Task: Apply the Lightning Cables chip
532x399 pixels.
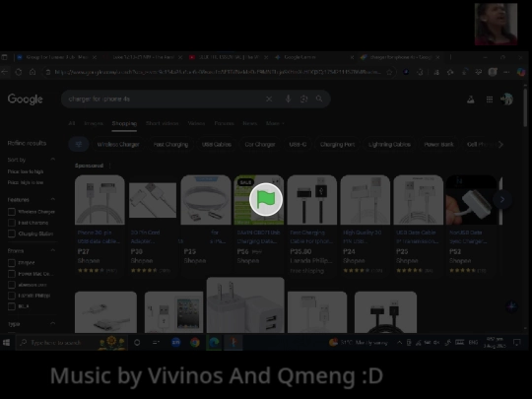Action: 389,144
